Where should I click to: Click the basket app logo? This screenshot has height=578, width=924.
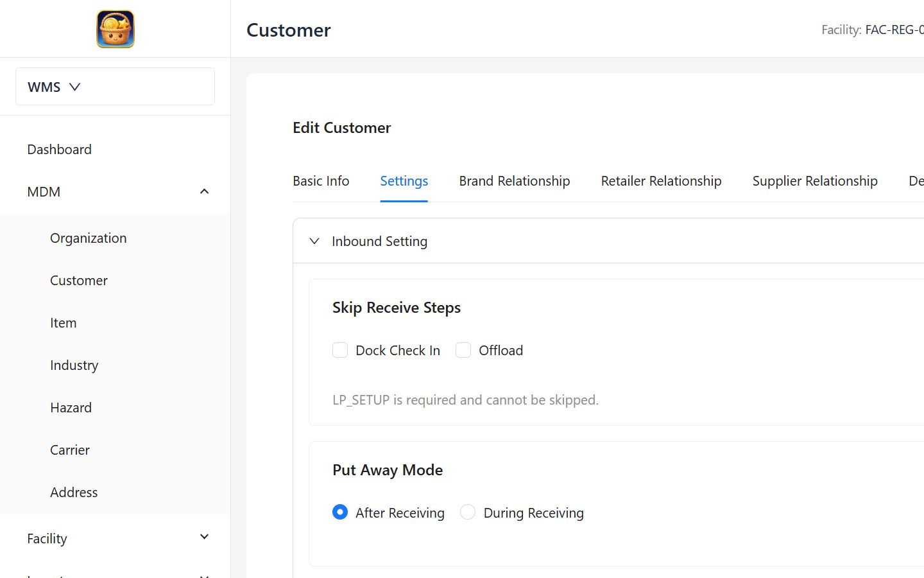tap(116, 29)
